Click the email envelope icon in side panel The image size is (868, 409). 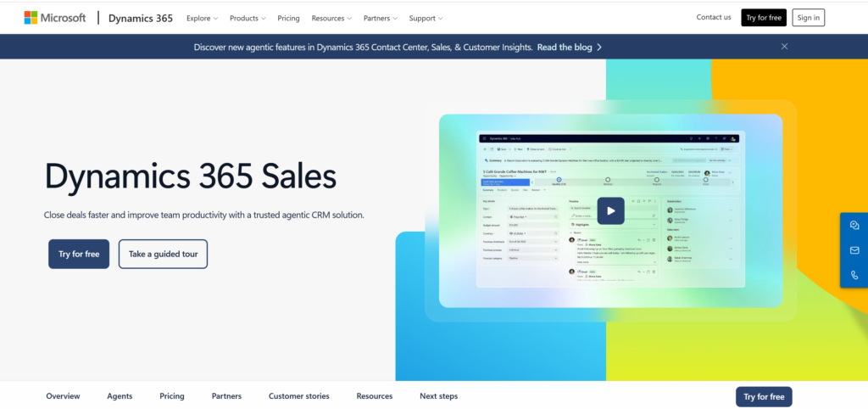coord(854,250)
